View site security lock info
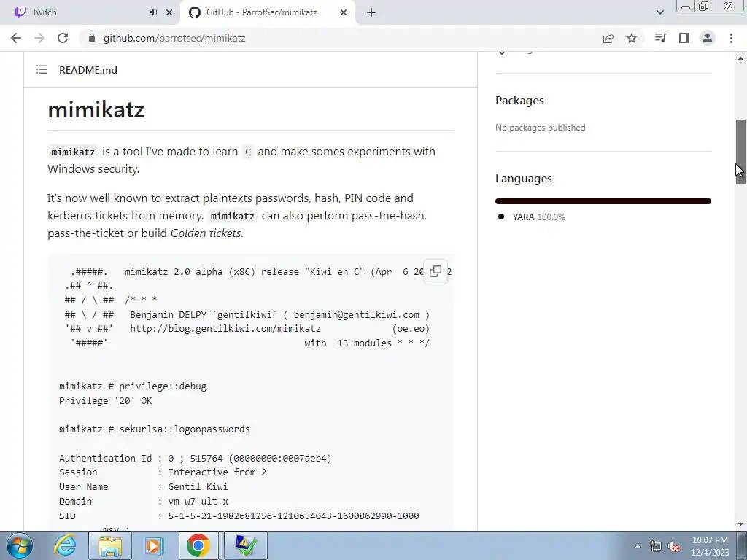The width and height of the screenshot is (747, 560). tap(92, 38)
